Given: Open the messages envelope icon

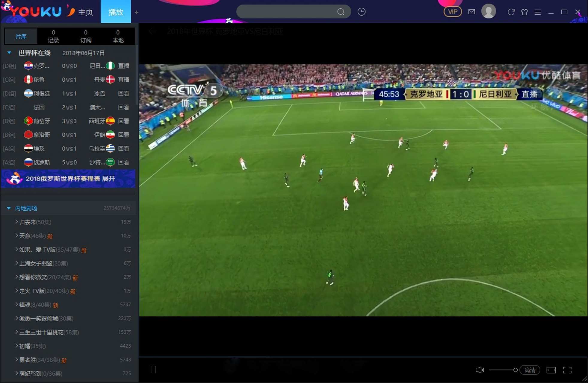Looking at the screenshot, I should click(472, 12).
